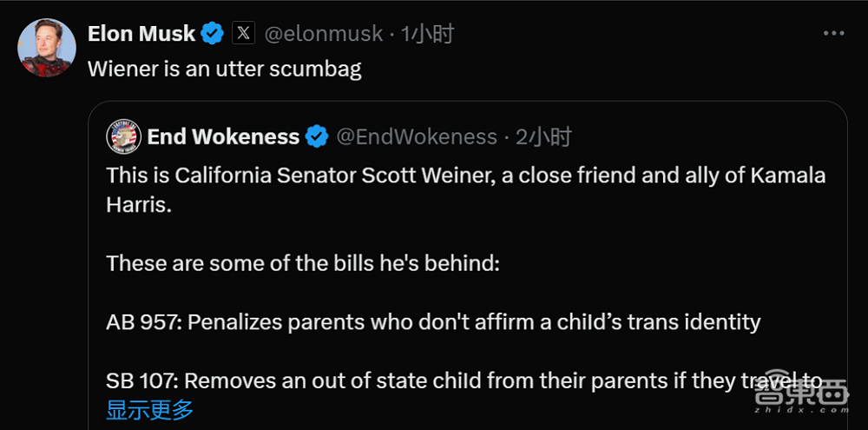Click the SB 107 line in quoted tweet

click(x=464, y=380)
